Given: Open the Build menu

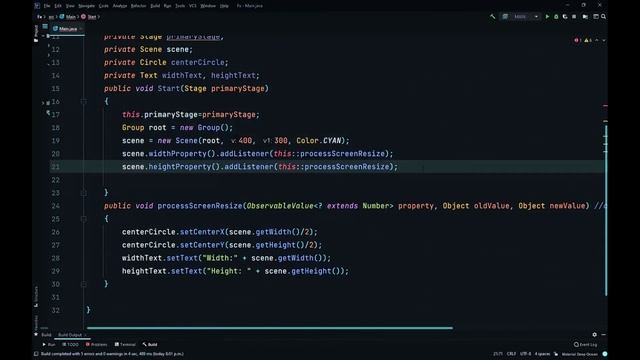Looking at the screenshot, I should (x=155, y=6).
